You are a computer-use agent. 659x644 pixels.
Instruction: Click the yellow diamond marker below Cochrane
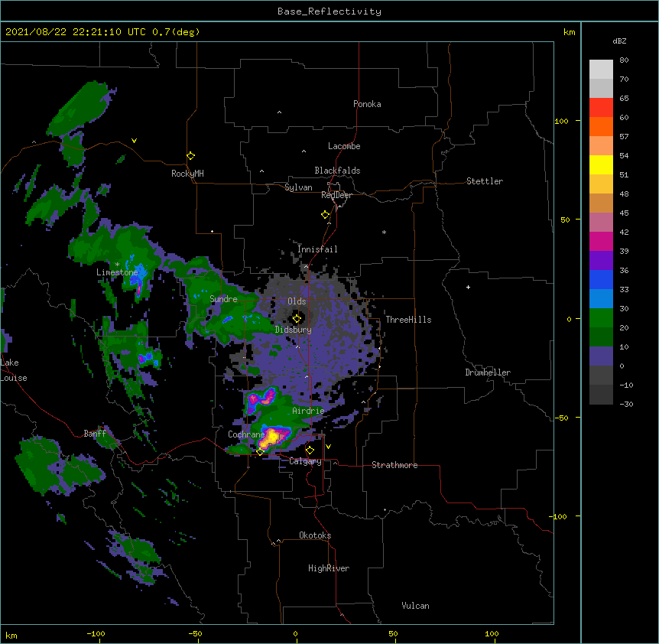260,451
